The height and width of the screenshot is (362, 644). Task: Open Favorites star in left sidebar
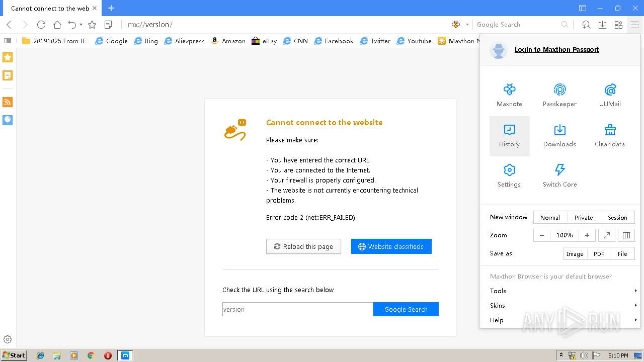click(8, 57)
